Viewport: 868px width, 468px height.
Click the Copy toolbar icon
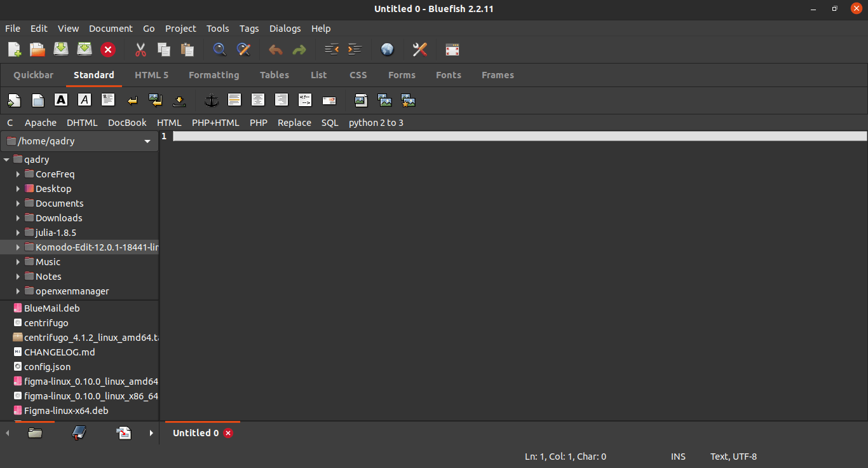(164, 50)
